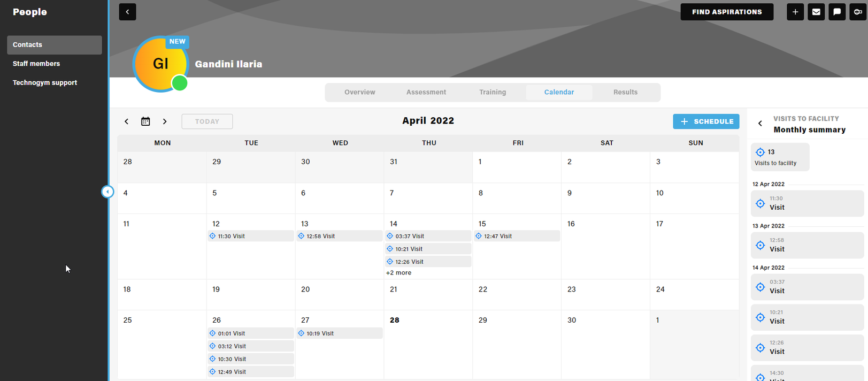Viewport: 868px width, 381px height.
Task: Click the green status dot on avatar
Action: pos(180,83)
